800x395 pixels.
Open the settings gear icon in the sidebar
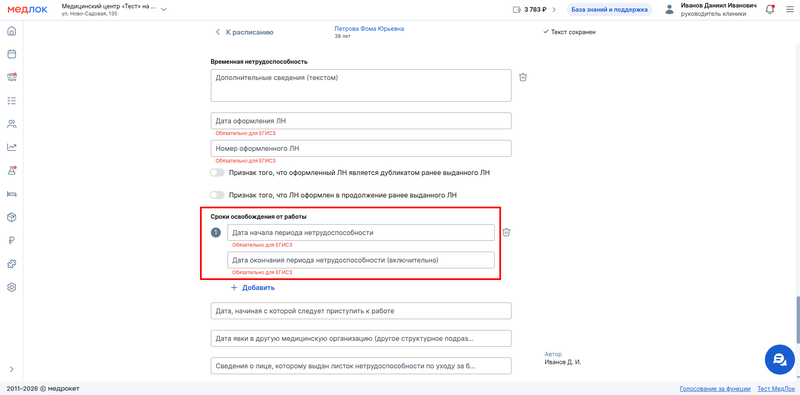[12, 287]
